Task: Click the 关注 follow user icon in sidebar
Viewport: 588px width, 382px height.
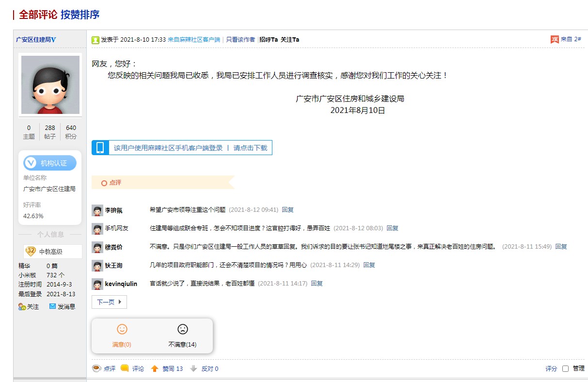Action: pyautogui.click(x=22, y=306)
